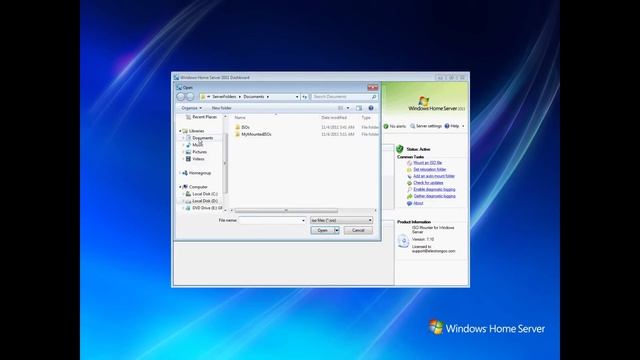Select the MyMountedISOs folder icon
The width and height of the screenshot is (640, 360).
pos(238,134)
